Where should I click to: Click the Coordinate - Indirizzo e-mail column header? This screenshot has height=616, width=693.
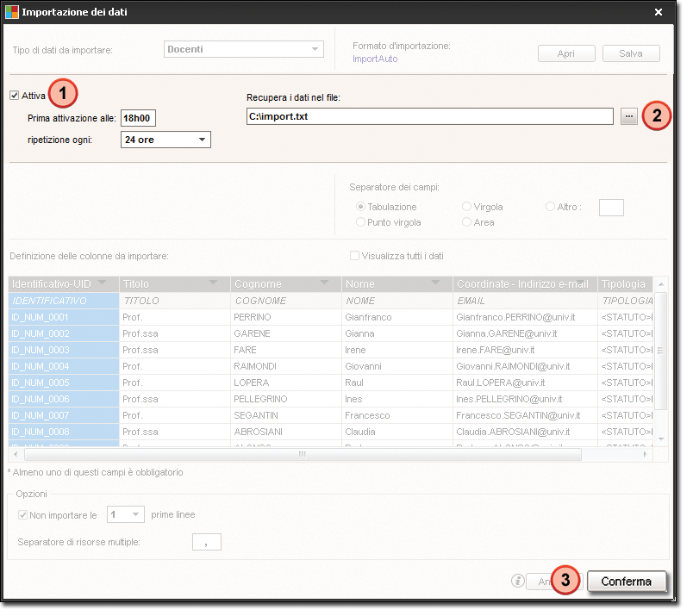525,284
